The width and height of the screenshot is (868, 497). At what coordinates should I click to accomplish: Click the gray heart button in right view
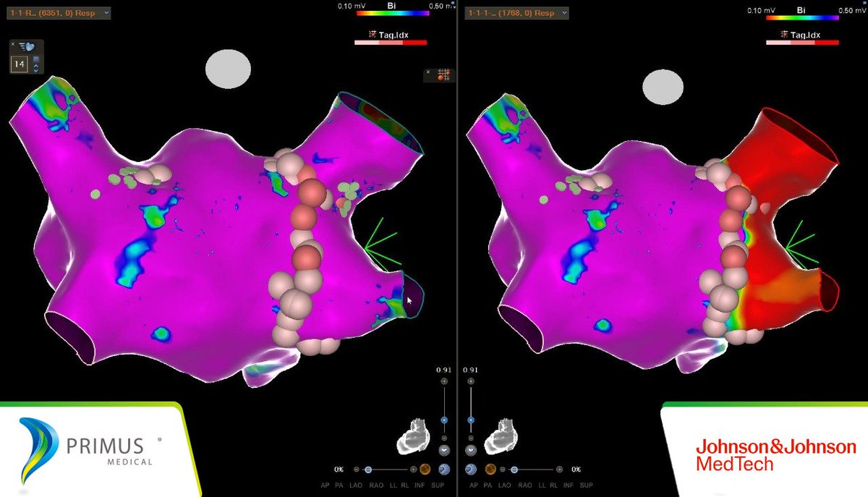(x=471, y=451)
